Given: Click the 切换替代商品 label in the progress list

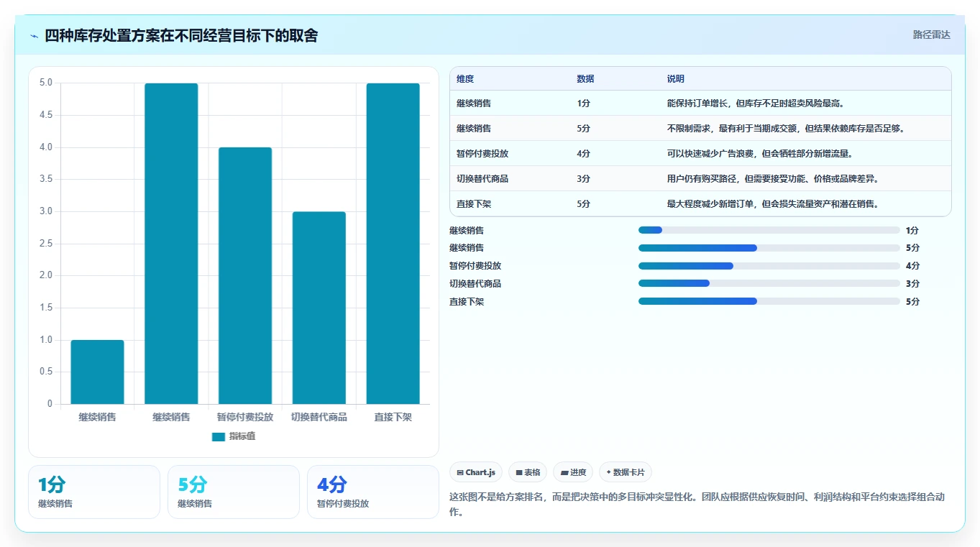Looking at the screenshot, I should 475,284.
